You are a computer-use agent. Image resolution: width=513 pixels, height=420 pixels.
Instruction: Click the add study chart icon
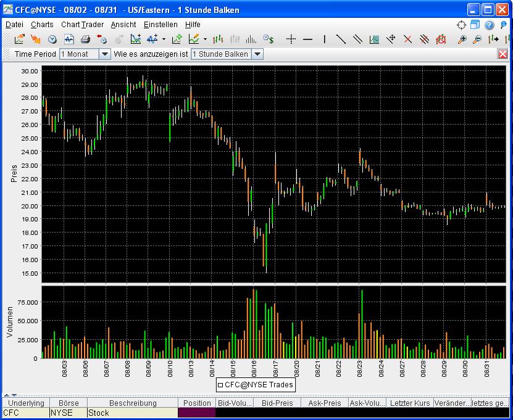(135, 39)
